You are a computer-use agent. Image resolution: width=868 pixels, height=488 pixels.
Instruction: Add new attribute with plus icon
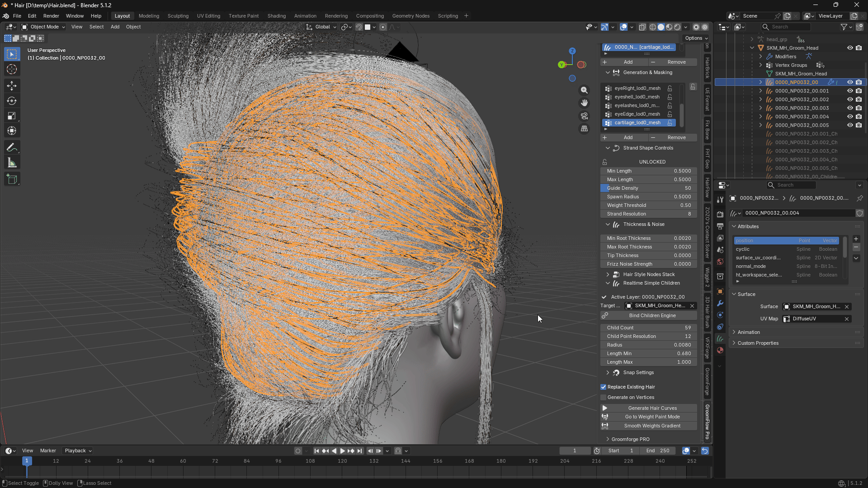(856, 239)
